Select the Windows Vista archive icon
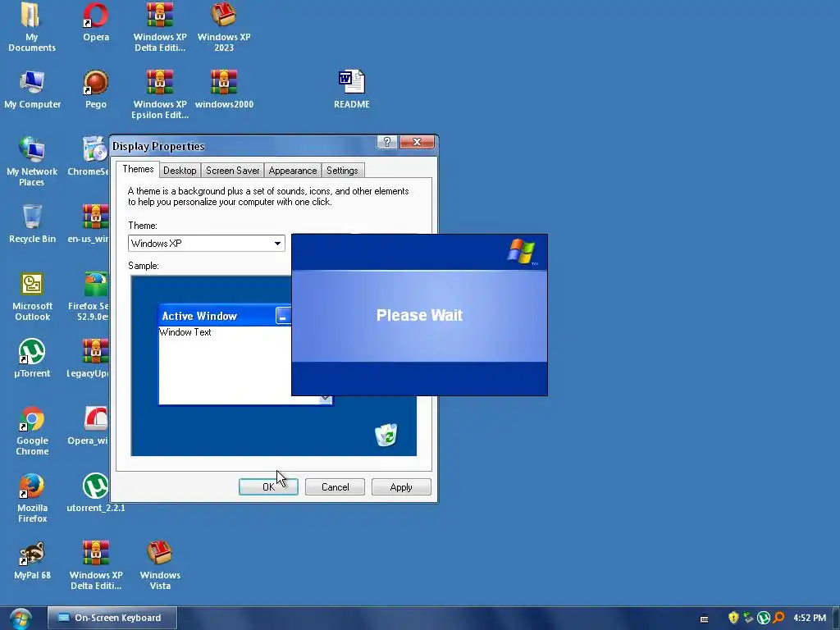Screen dimensions: 840x630 coord(160,566)
